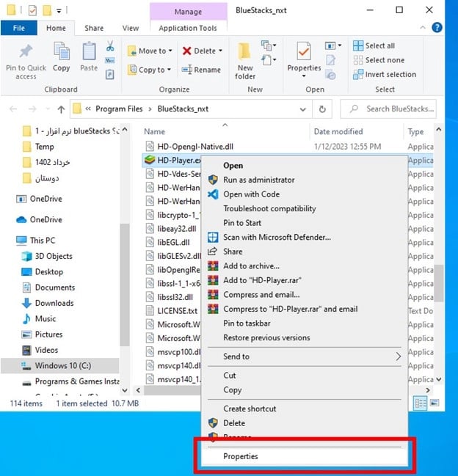The height and width of the screenshot is (476, 458).
Task: Click the New folder icon
Action: pos(245,51)
